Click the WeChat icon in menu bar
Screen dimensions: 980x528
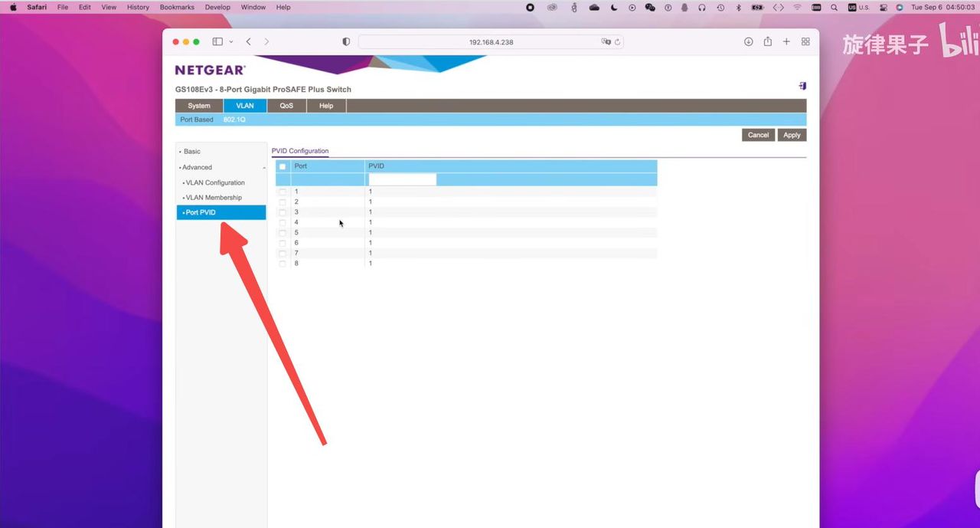pyautogui.click(x=650, y=7)
